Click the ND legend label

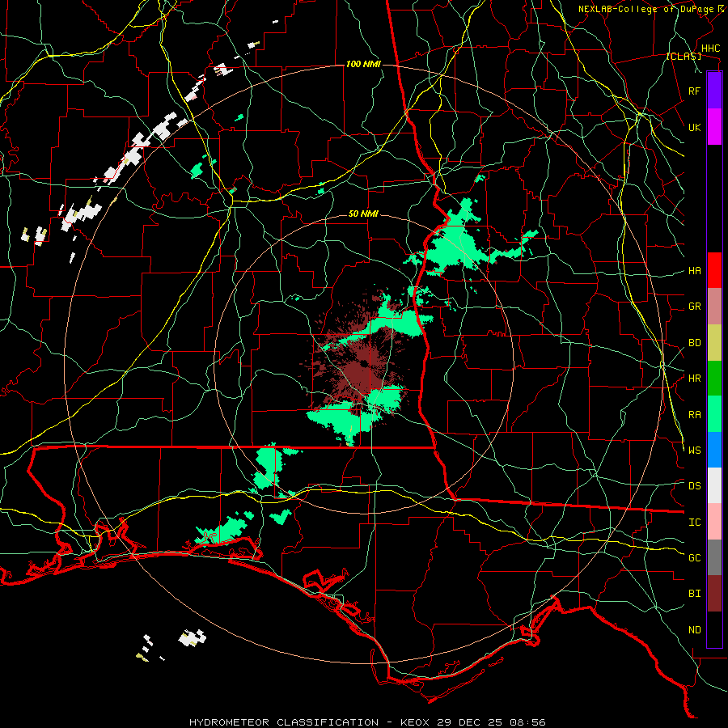[x=695, y=629]
